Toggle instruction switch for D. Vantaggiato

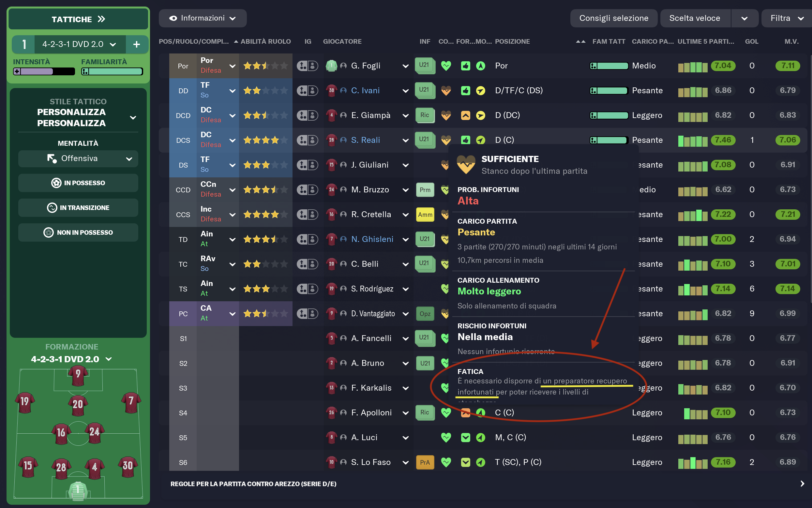(x=307, y=313)
